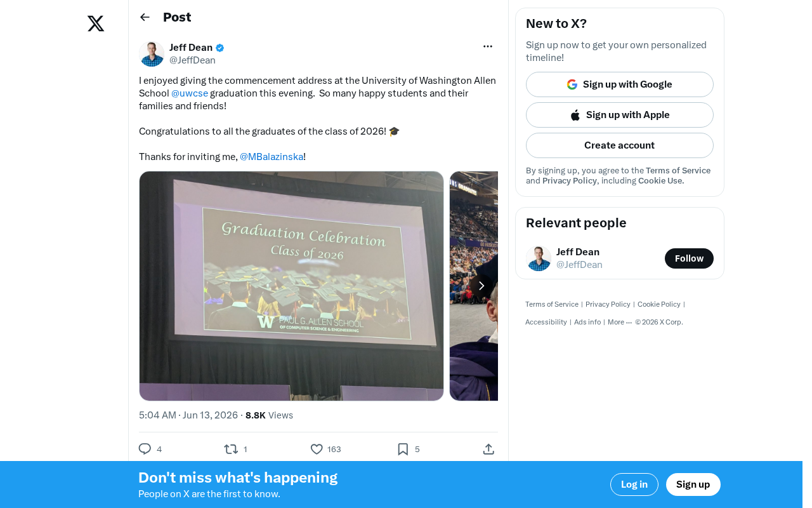Like the post with heart icon
The height and width of the screenshot is (508, 812).
coord(317,449)
